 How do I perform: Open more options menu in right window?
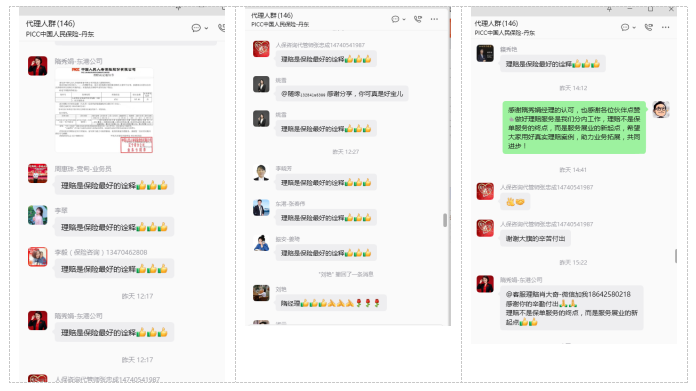coord(665,28)
